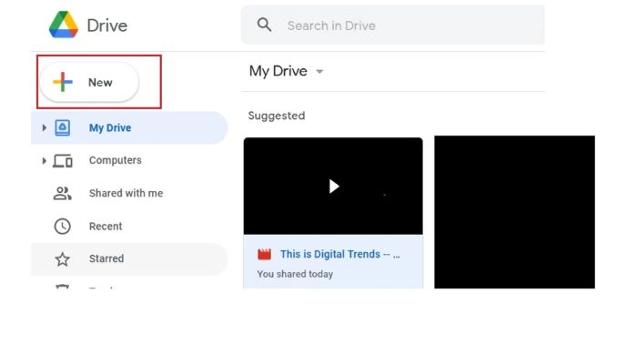The image size is (637, 364).
Task: Select the Starred label in sidebar
Action: 106,259
